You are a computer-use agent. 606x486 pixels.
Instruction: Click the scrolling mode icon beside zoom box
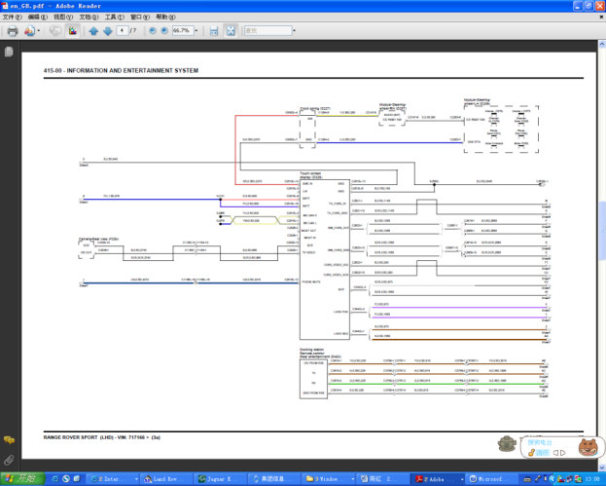[213, 31]
